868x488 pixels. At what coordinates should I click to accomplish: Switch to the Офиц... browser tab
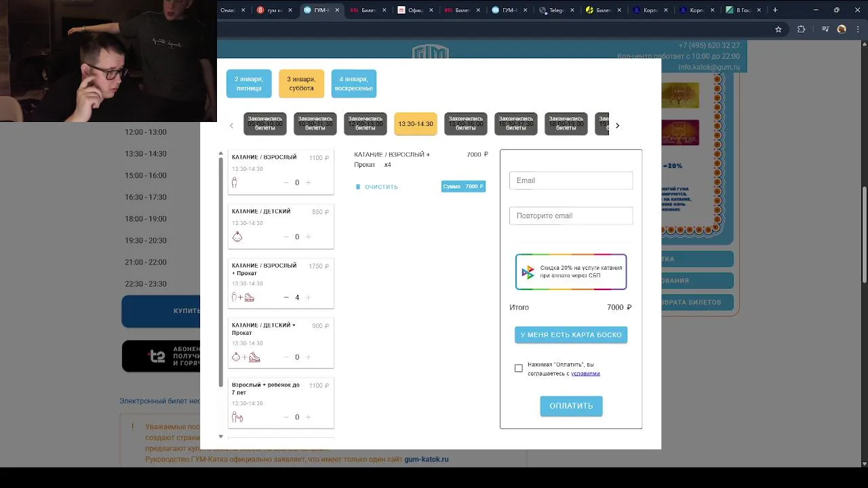tap(415, 10)
